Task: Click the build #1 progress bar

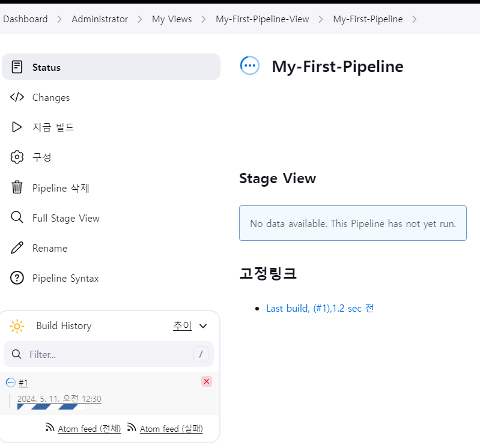Action: 50,407
